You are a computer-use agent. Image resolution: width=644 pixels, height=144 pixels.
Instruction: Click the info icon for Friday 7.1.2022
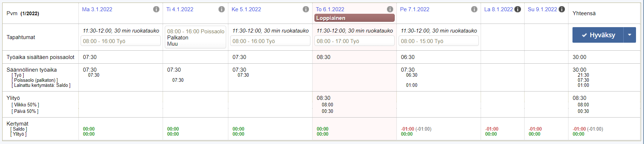tap(474, 9)
